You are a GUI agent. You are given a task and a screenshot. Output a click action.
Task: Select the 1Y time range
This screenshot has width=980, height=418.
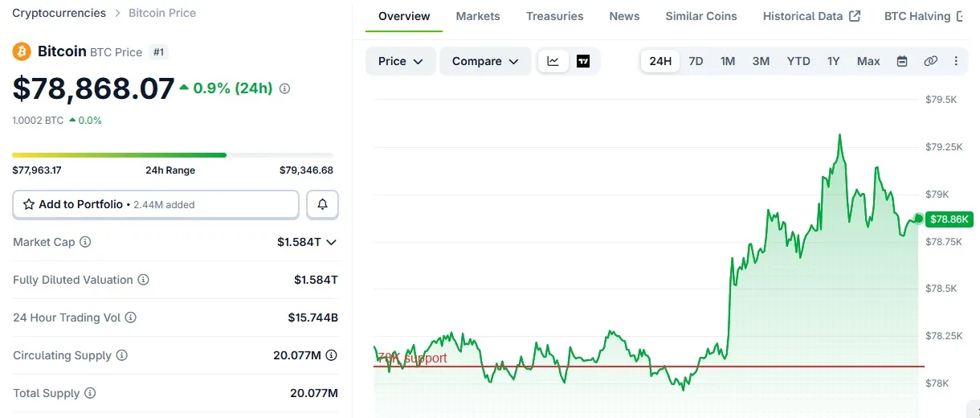pyautogui.click(x=834, y=61)
